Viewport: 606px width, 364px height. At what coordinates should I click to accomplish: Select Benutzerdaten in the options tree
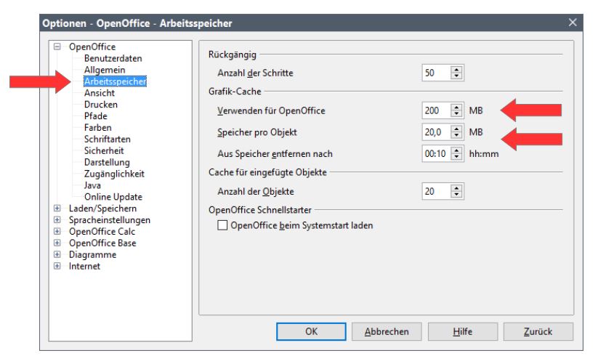pyautogui.click(x=113, y=58)
